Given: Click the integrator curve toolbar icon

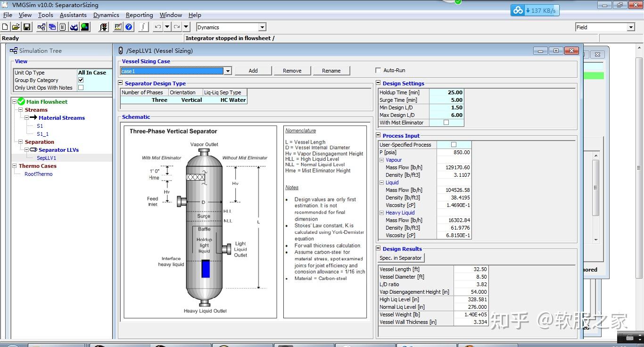Looking at the screenshot, I should click(x=143, y=27).
